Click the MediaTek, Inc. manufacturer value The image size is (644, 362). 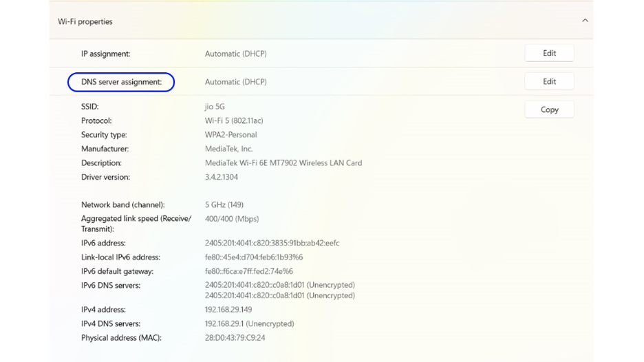(x=228, y=149)
